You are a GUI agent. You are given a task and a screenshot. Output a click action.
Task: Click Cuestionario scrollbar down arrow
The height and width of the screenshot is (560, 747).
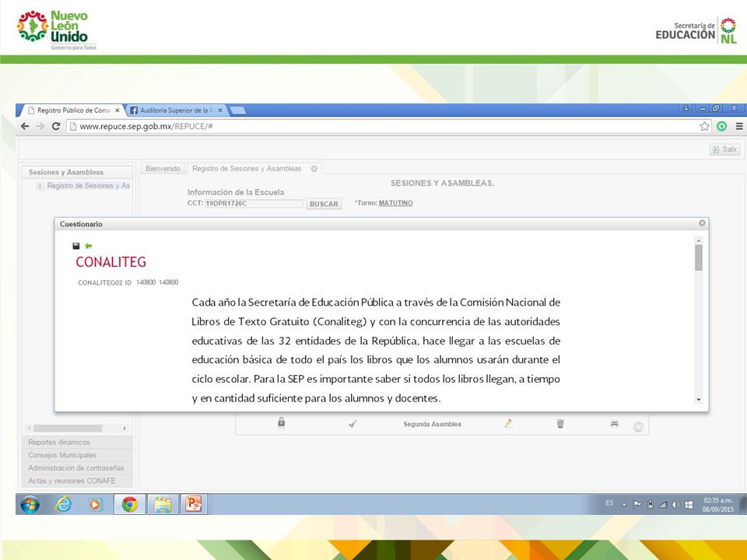point(699,400)
